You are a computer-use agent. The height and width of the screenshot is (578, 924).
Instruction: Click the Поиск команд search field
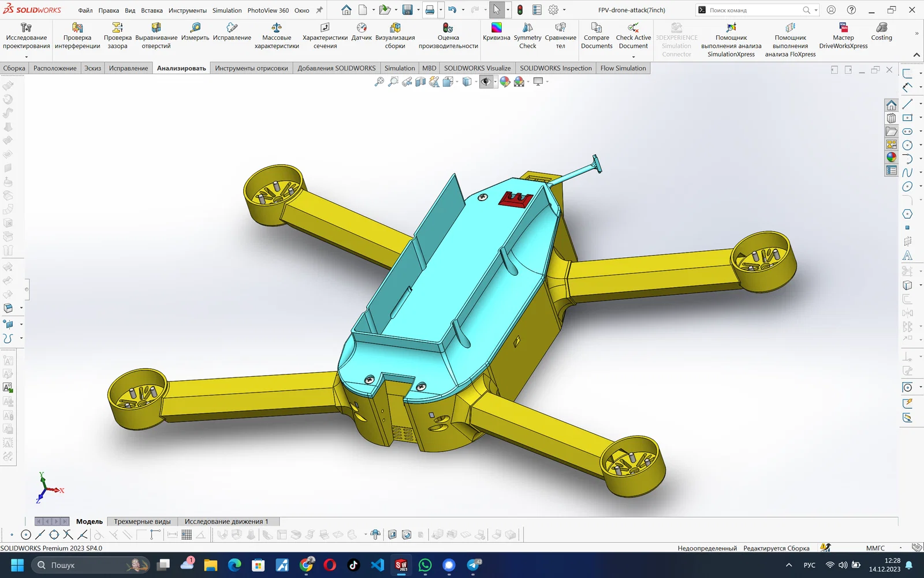tap(754, 10)
